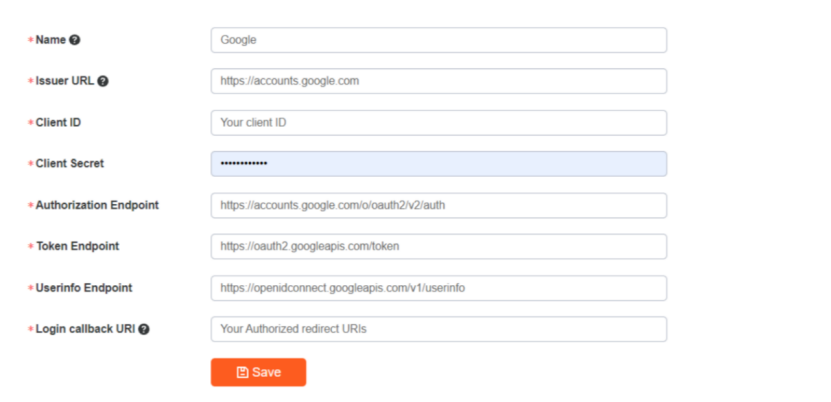Click into the masked Client Secret field

[438, 164]
